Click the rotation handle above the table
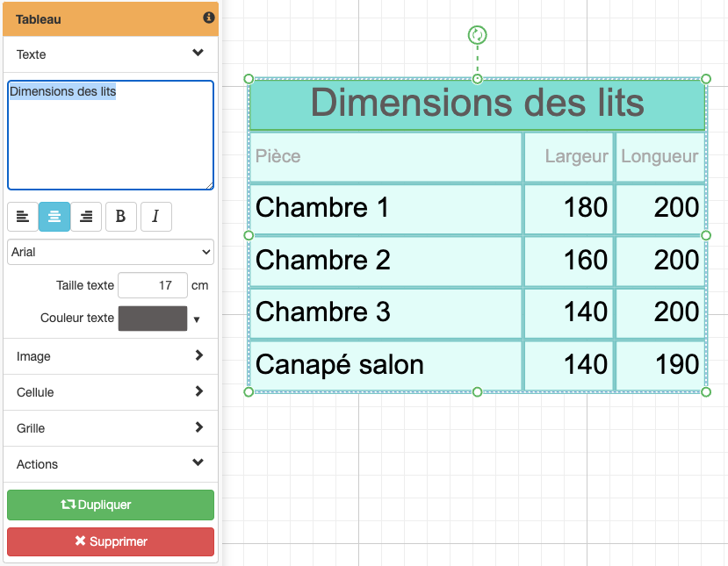 click(477, 35)
